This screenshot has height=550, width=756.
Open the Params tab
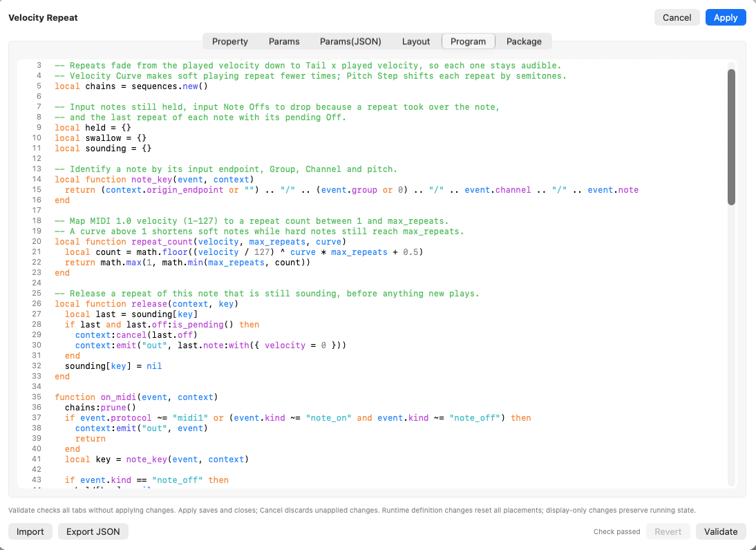[284, 41]
